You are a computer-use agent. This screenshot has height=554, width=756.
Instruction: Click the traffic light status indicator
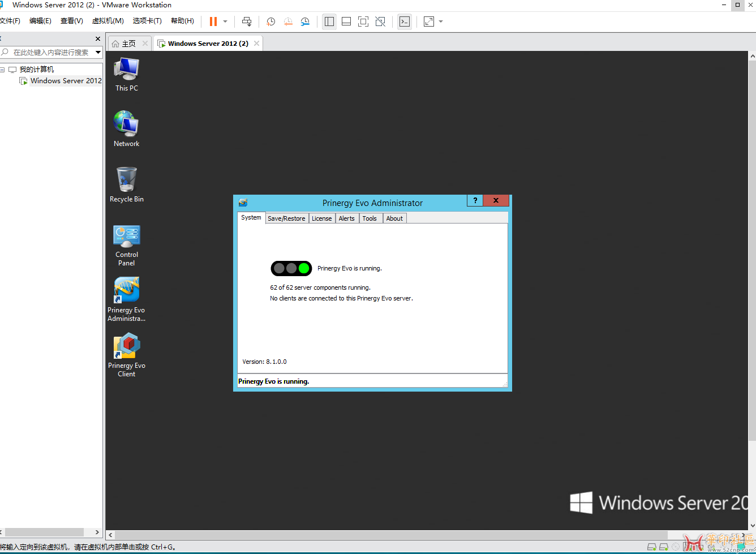291,268
